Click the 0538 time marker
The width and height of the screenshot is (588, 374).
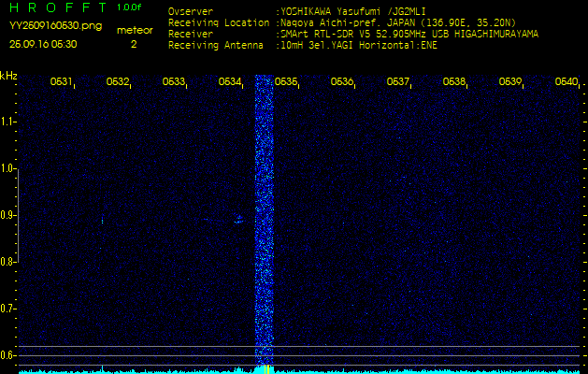point(453,81)
